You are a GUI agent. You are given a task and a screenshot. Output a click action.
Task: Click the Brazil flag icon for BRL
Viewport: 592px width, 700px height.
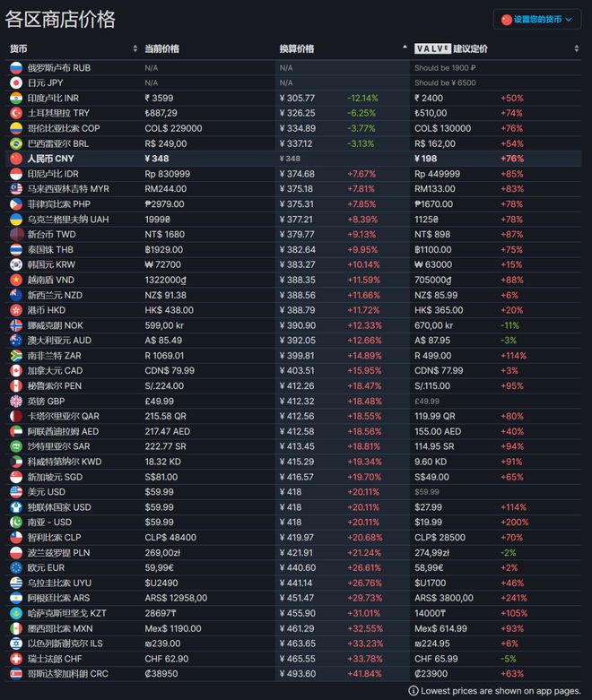coord(16,143)
